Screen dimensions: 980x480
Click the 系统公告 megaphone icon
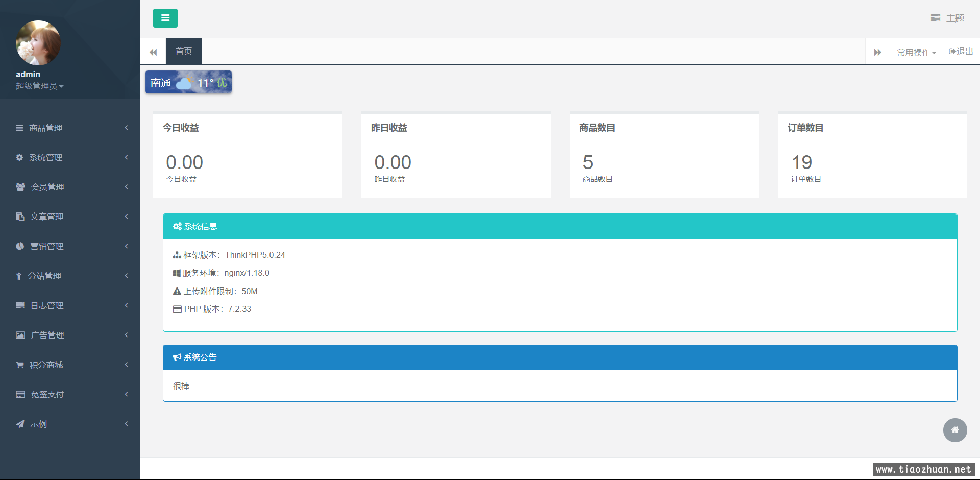point(177,357)
